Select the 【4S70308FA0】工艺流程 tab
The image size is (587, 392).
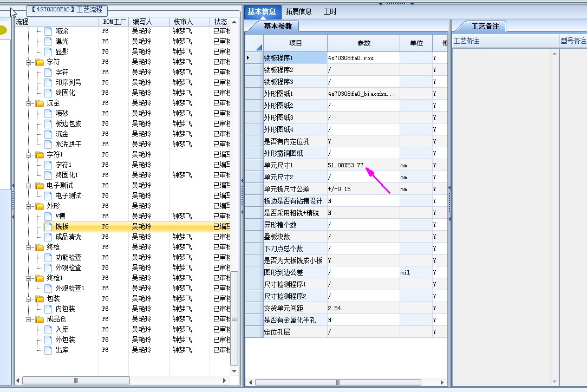click(67, 9)
